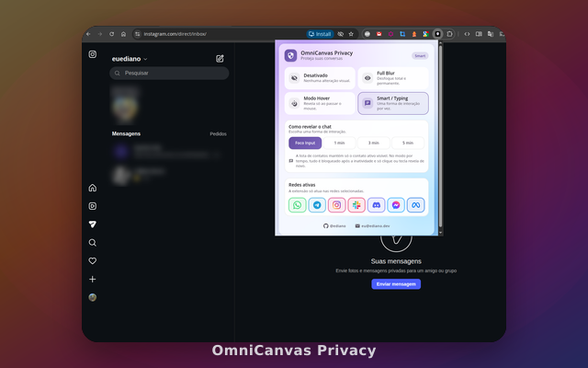The image size is (588, 368).
Task: Open Reels from Instagram sidebar
Action: 93,206
